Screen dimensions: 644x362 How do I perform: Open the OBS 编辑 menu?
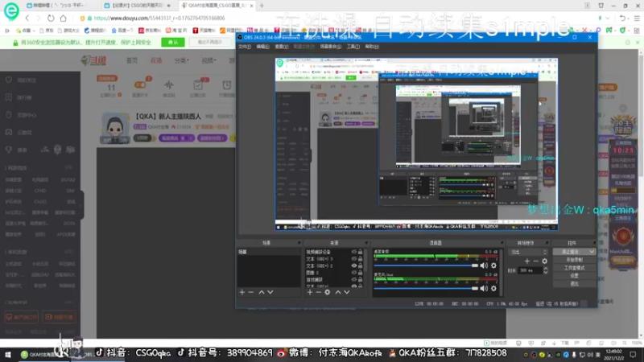(x=263, y=47)
